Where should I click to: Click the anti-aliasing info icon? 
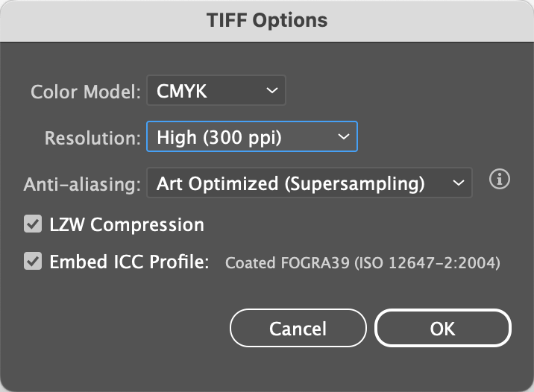[499, 179]
